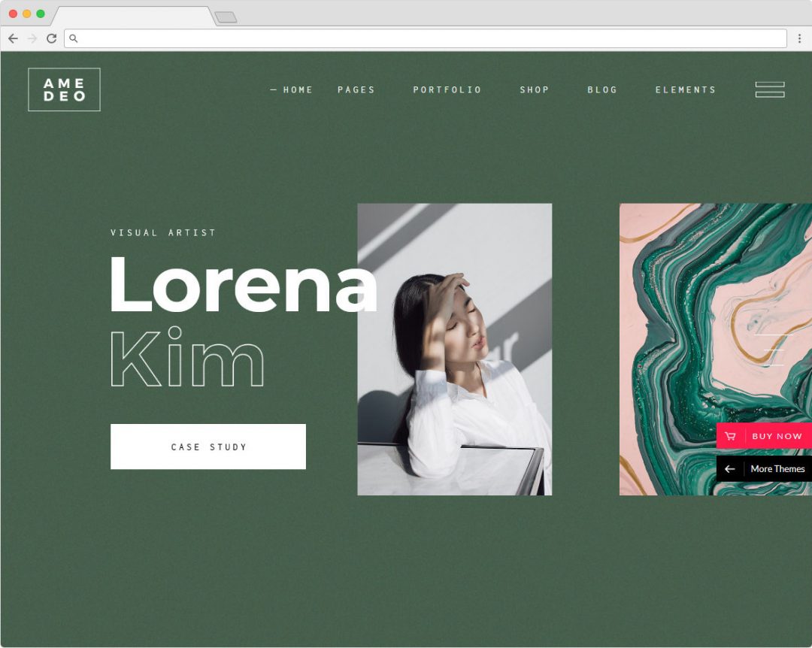
Task: Click the AMEDEO logo
Action: pos(64,89)
